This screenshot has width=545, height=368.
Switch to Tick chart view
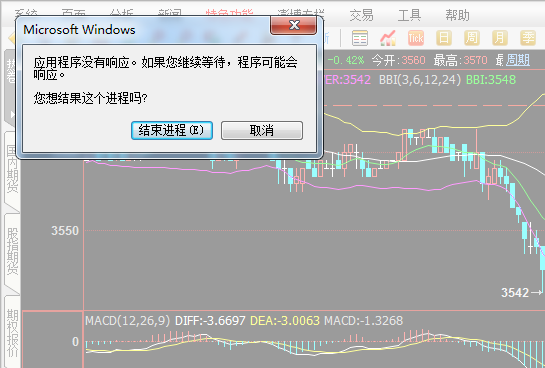(x=416, y=38)
